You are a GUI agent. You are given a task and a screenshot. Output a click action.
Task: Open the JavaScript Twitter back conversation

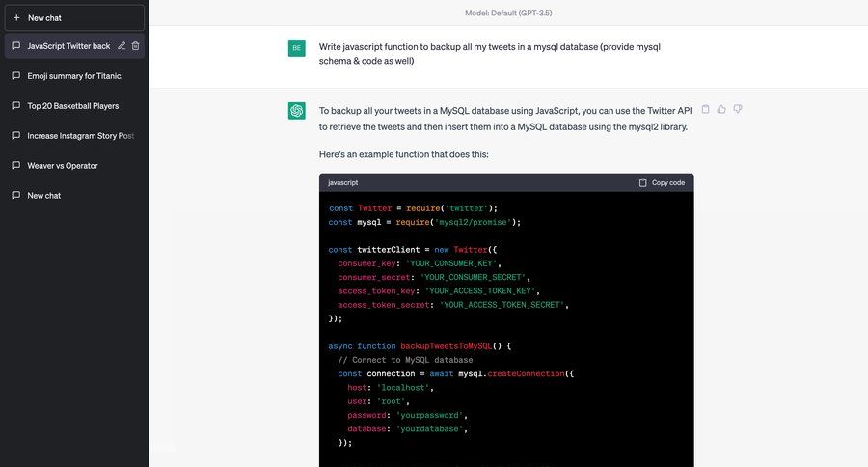tap(74, 46)
